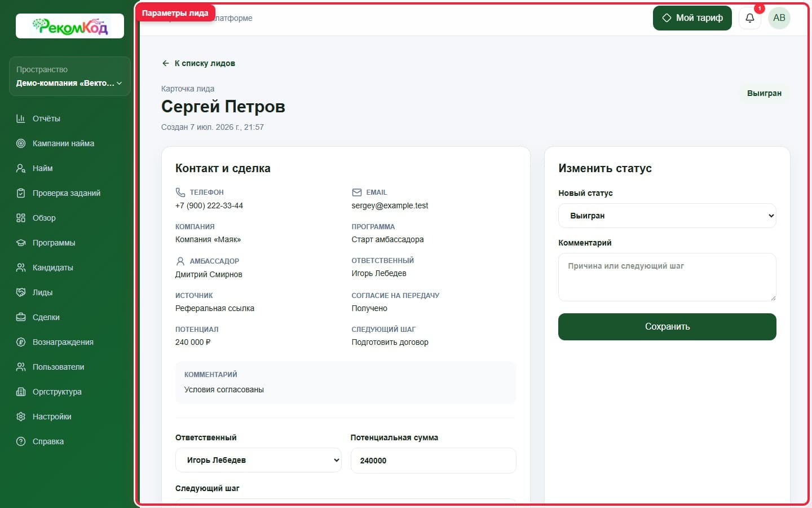Click the Пользователи users icon
The height and width of the screenshot is (508, 812).
(x=21, y=367)
